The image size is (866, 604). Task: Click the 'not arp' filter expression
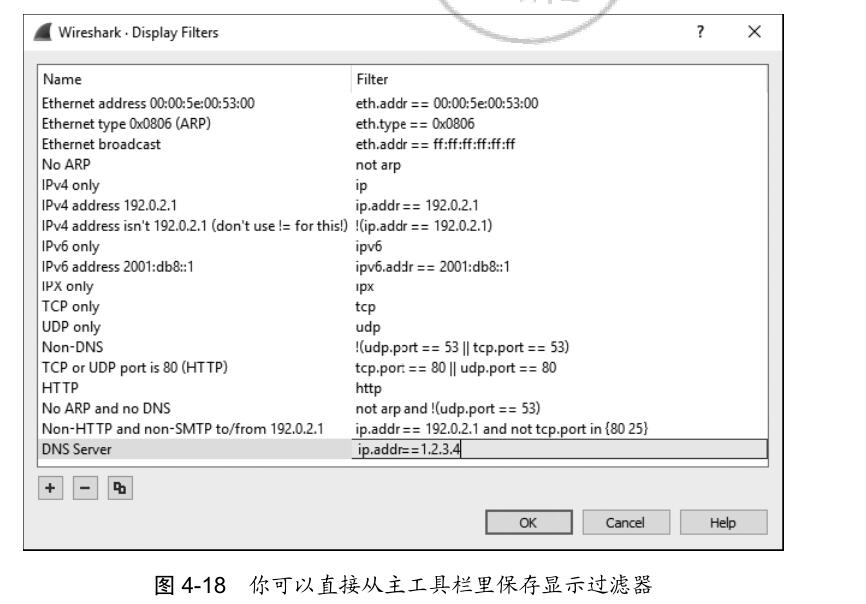[x=378, y=165]
